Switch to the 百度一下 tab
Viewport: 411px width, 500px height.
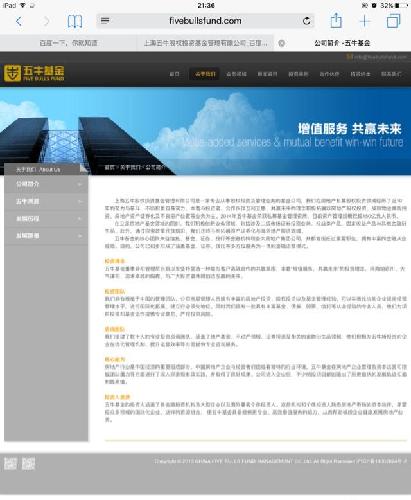point(68,43)
